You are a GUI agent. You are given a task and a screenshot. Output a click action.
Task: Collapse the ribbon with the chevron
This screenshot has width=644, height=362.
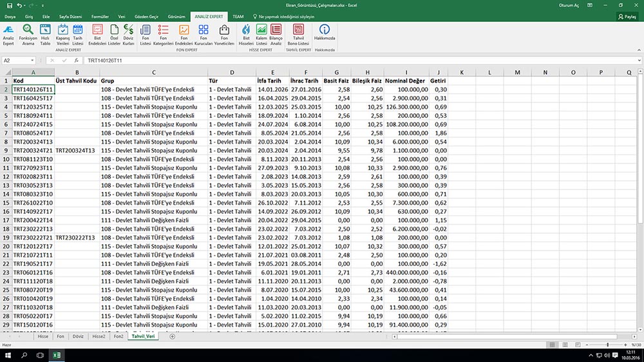click(x=639, y=50)
